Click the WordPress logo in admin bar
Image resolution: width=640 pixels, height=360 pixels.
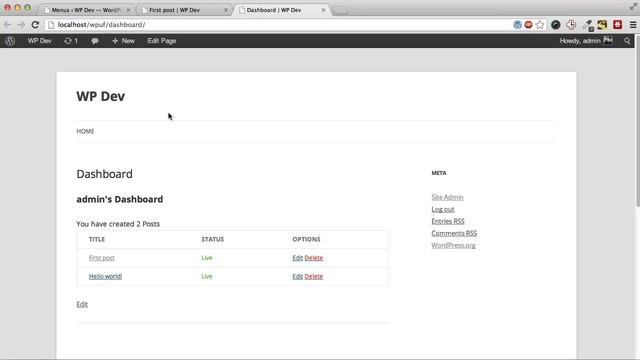(x=10, y=41)
